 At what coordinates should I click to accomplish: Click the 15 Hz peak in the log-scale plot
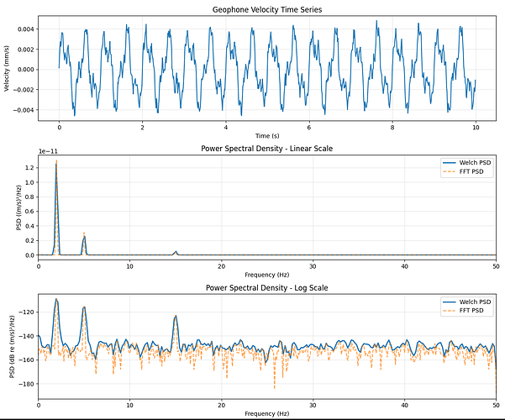176,317
